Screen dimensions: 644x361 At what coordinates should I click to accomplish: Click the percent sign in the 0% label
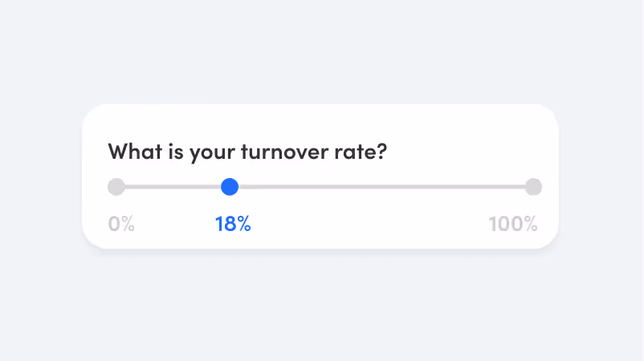[x=126, y=224]
